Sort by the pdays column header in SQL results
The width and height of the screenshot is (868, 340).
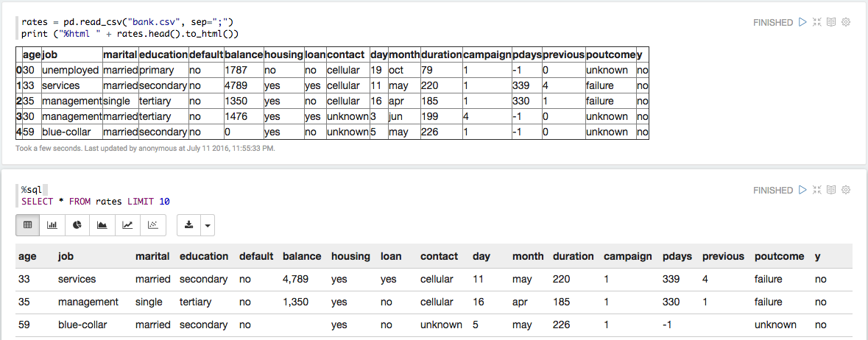(x=677, y=256)
